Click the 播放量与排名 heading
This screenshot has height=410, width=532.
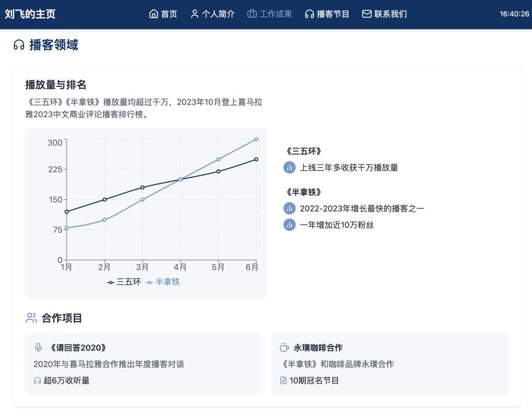point(56,85)
